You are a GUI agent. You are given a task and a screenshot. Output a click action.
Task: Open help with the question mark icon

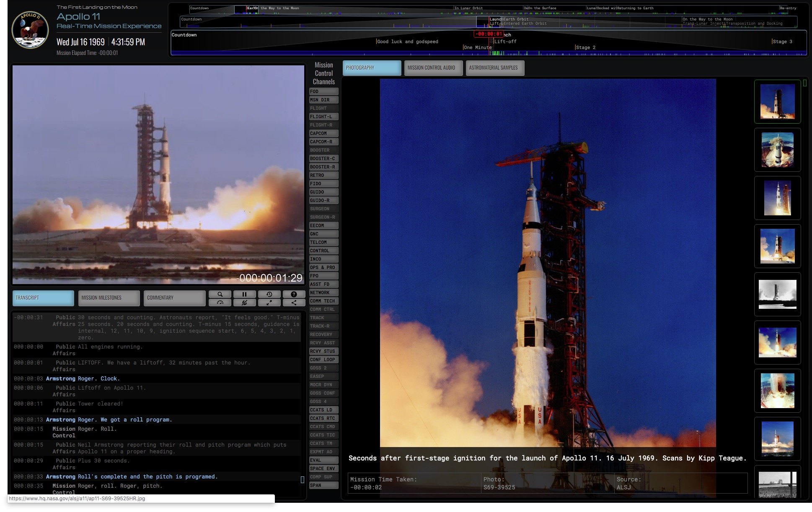click(x=294, y=294)
